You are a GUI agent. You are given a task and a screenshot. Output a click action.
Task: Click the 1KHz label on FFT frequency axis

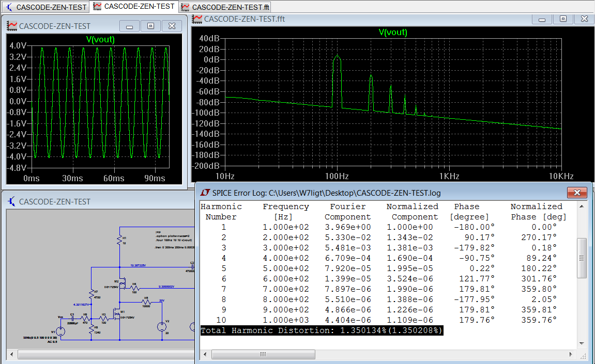coord(449,176)
